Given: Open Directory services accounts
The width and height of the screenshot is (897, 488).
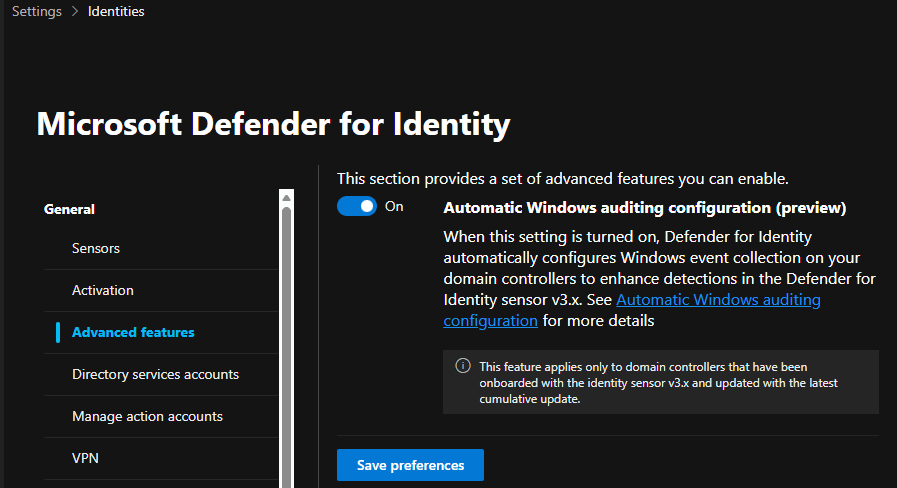Looking at the screenshot, I should (x=155, y=374).
